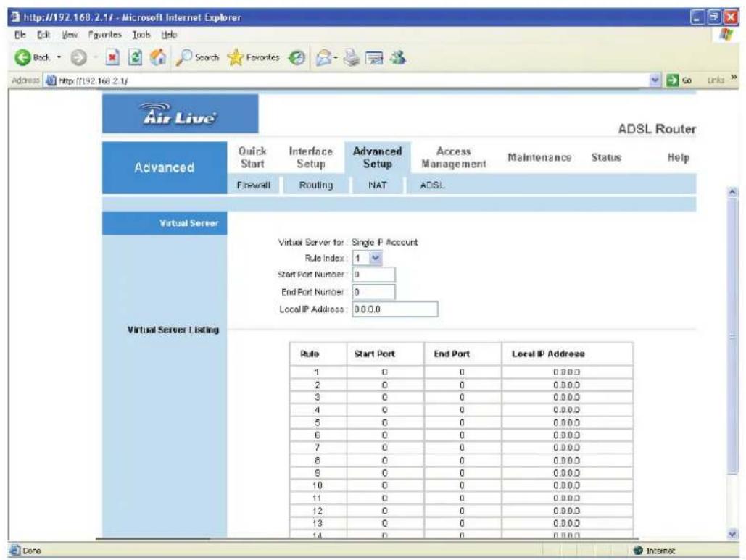The image size is (746, 560).
Task: Go to the Routing sub-tab
Action: [x=316, y=185]
